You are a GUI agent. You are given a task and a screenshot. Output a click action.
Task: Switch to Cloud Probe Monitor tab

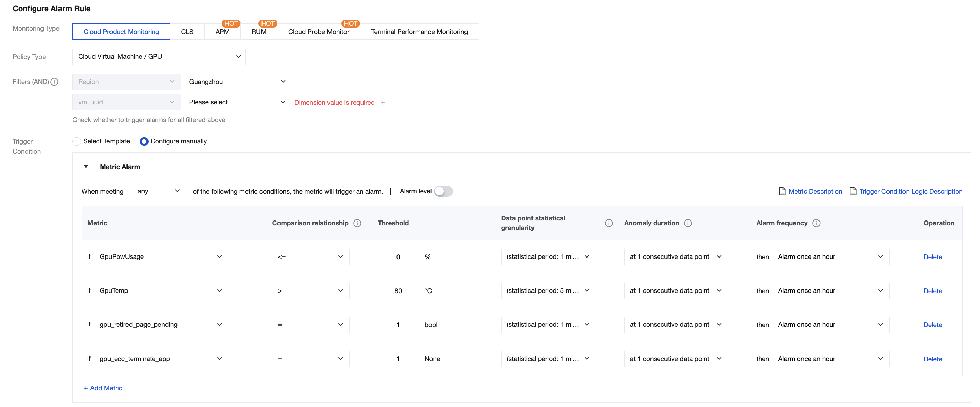318,32
